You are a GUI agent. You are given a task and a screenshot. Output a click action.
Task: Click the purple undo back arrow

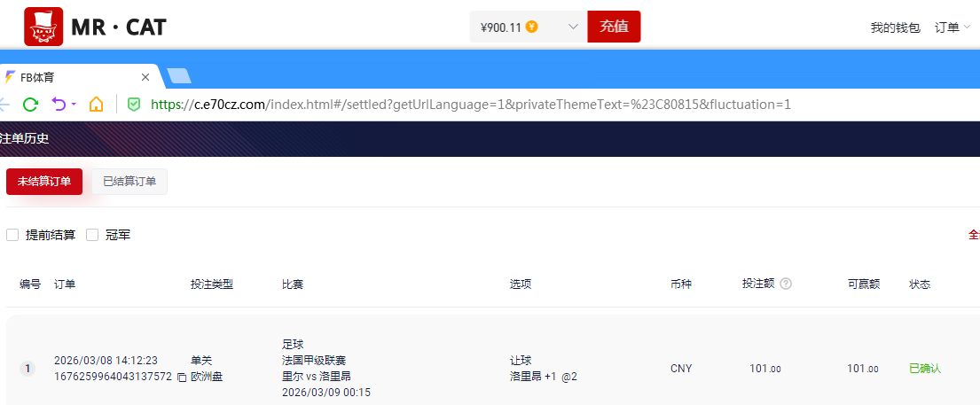59,104
